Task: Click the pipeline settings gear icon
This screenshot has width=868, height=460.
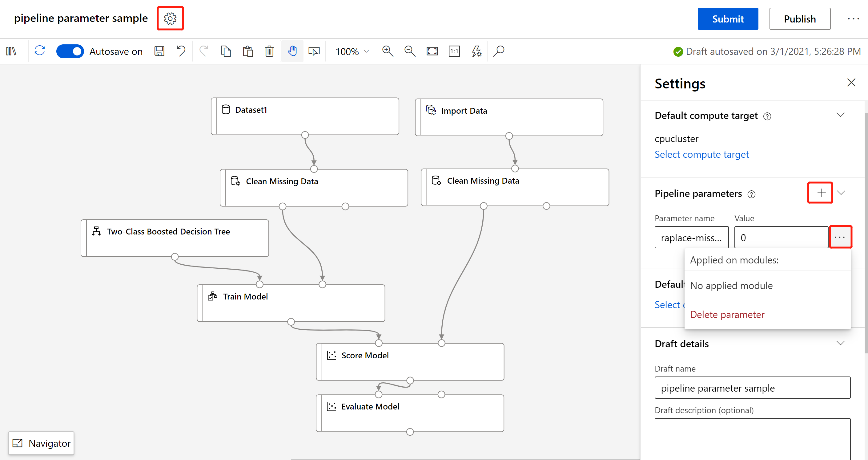Action: pos(171,18)
